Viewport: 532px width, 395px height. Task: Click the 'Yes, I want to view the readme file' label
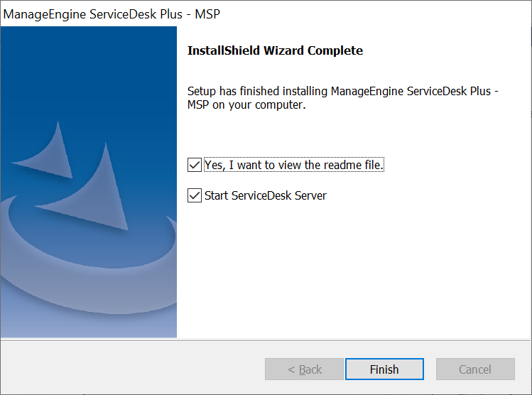pos(293,165)
